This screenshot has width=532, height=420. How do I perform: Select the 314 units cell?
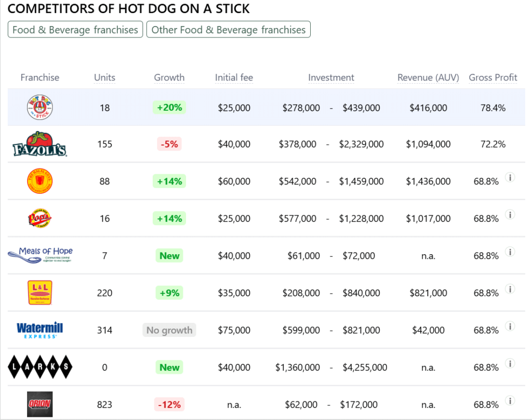pos(104,331)
